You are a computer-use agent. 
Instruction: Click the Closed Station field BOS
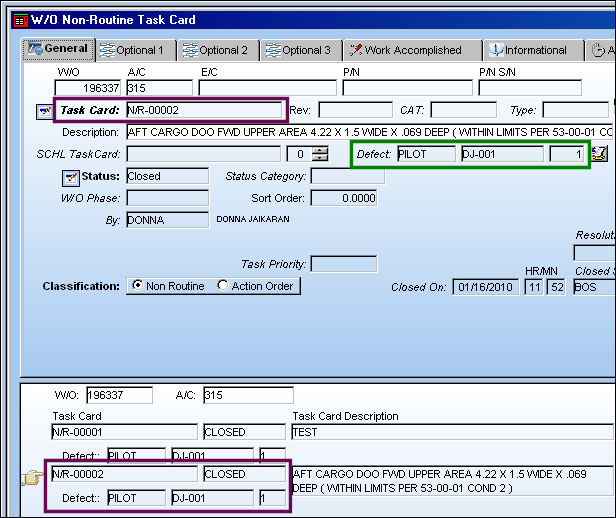(594, 287)
